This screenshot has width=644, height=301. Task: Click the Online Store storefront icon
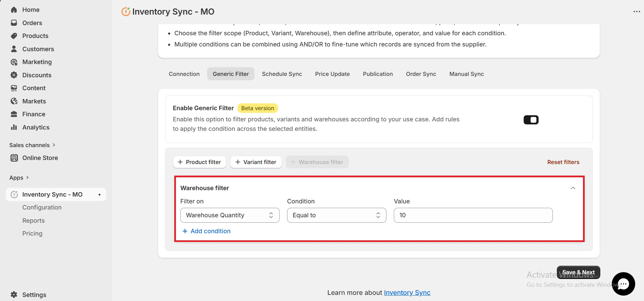click(14, 158)
